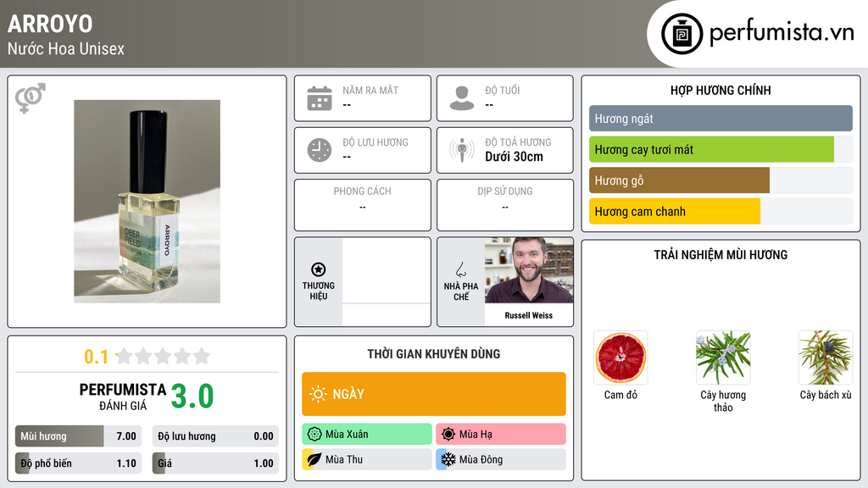Image resolution: width=868 pixels, height=488 pixels.
Task: Click the Trải nghiệm mùi hương heading
Action: pyautogui.click(x=721, y=254)
